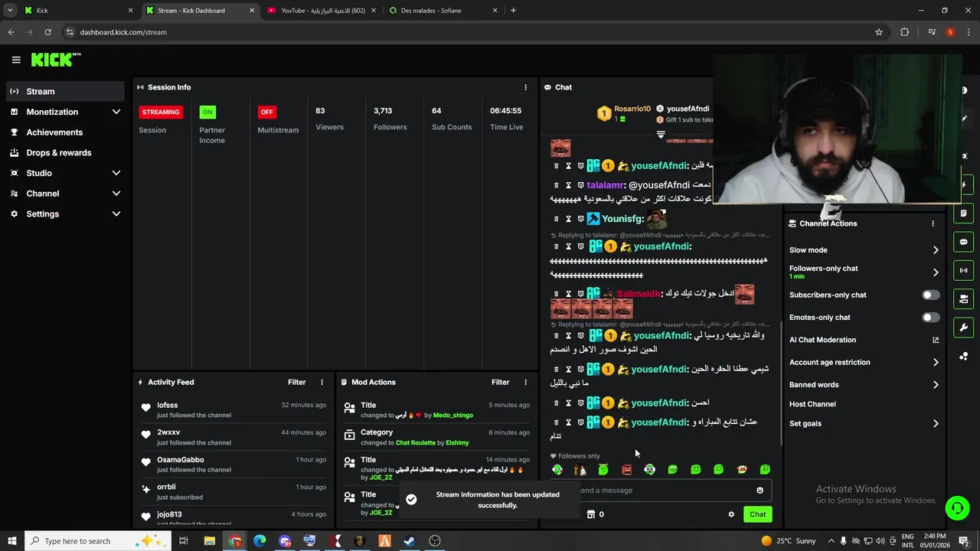Open File Explorer from the taskbar
The image size is (980, 551).
click(209, 541)
